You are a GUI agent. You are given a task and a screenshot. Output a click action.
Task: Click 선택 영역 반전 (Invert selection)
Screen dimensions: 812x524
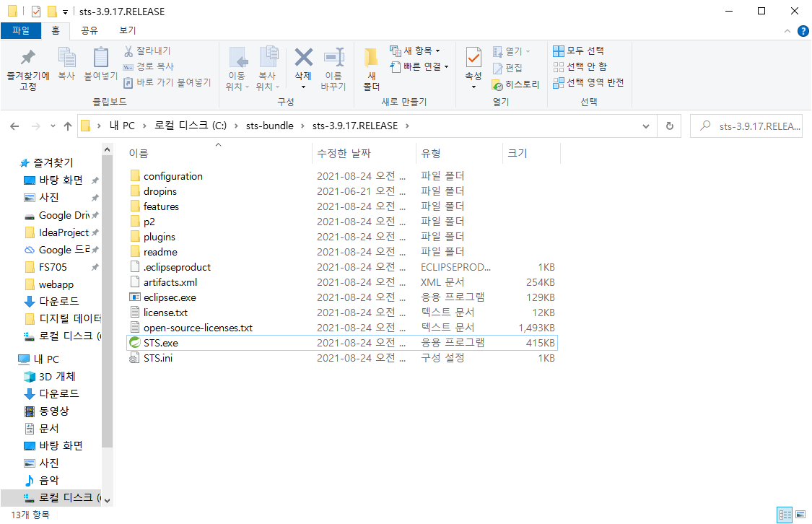[x=588, y=82]
